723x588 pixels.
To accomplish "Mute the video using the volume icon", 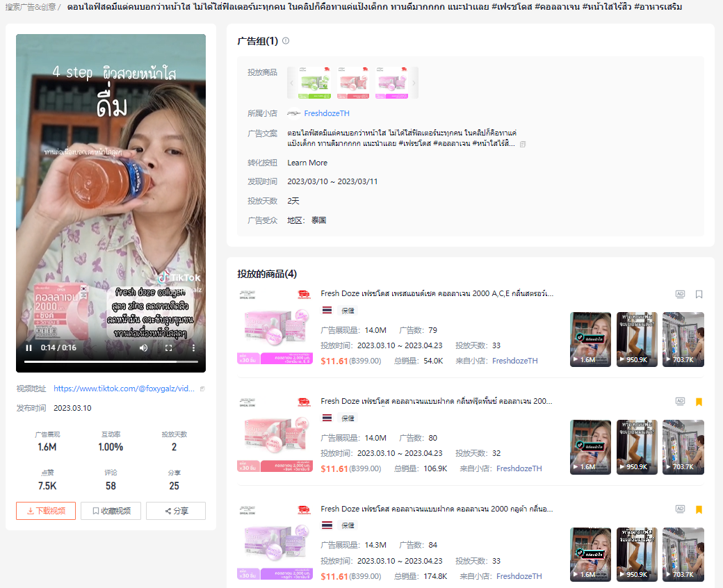I will point(143,348).
